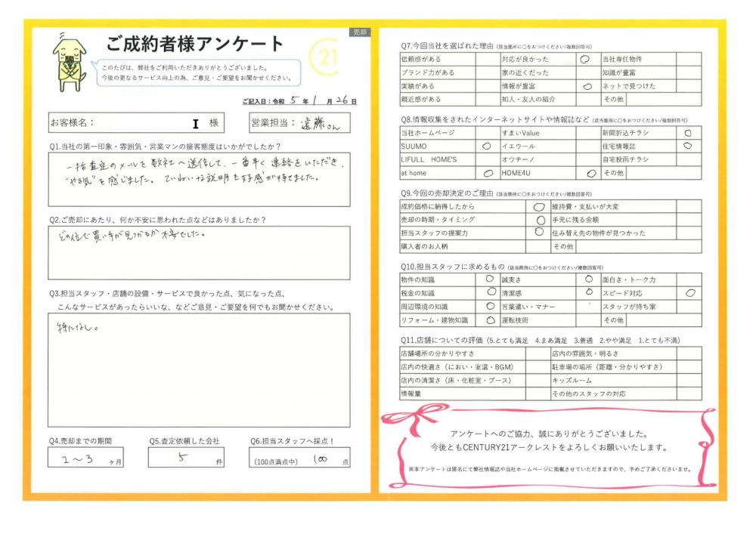This screenshot has height=534, width=756.
Task: Mark the 成約価格に納得したから checkbox
Action: point(538,205)
